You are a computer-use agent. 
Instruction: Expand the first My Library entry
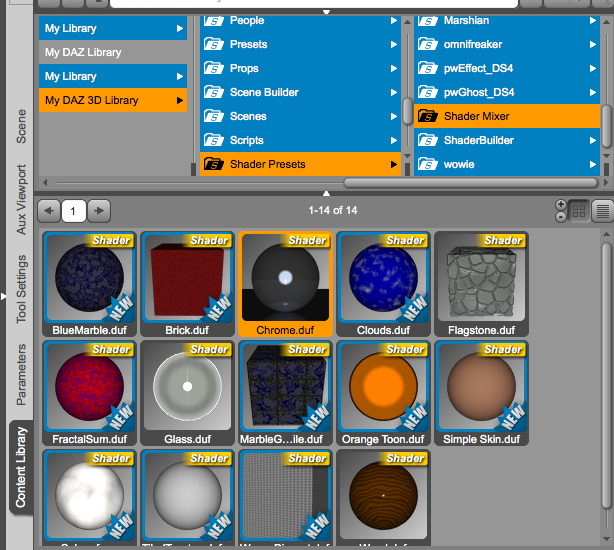[x=180, y=28]
